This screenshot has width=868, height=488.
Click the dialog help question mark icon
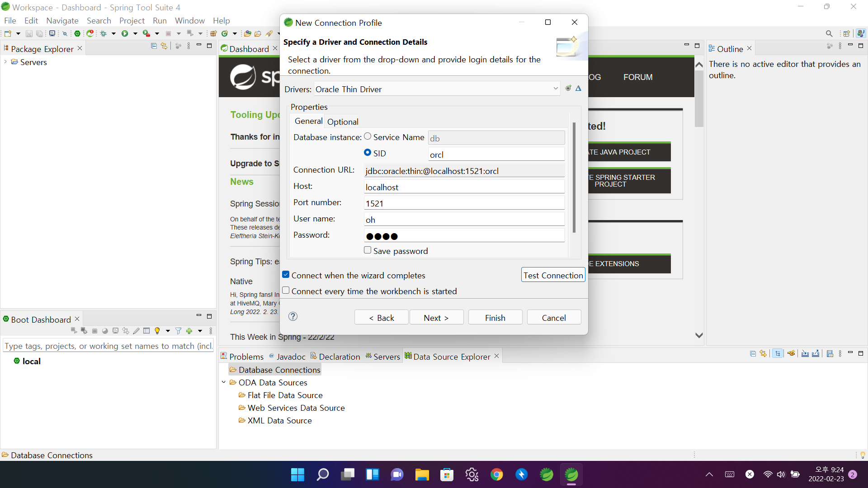293,316
